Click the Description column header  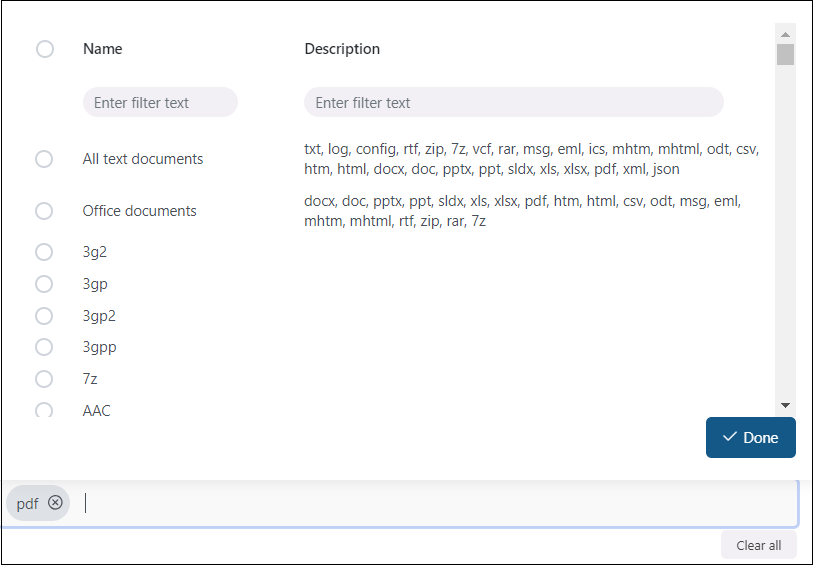tap(342, 49)
